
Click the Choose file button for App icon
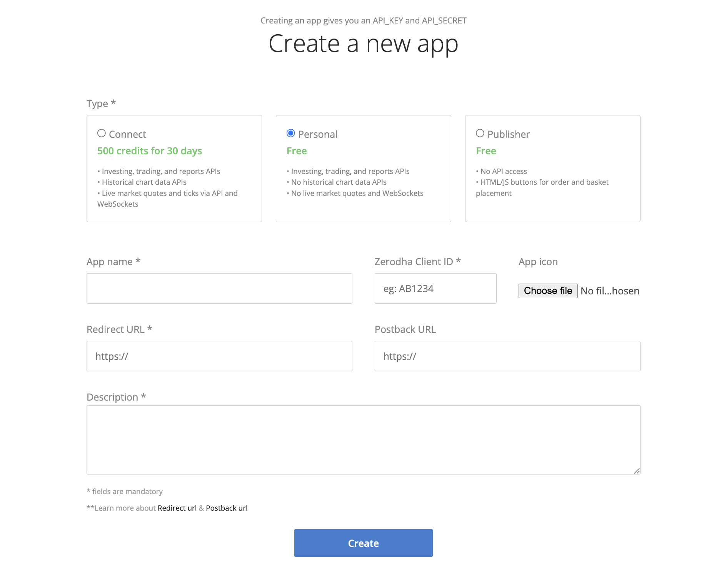548,291
